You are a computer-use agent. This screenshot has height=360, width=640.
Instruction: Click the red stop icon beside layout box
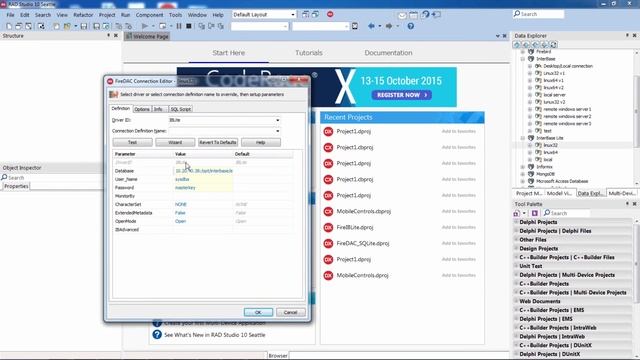pyautogui.click(x=330, y=14)
